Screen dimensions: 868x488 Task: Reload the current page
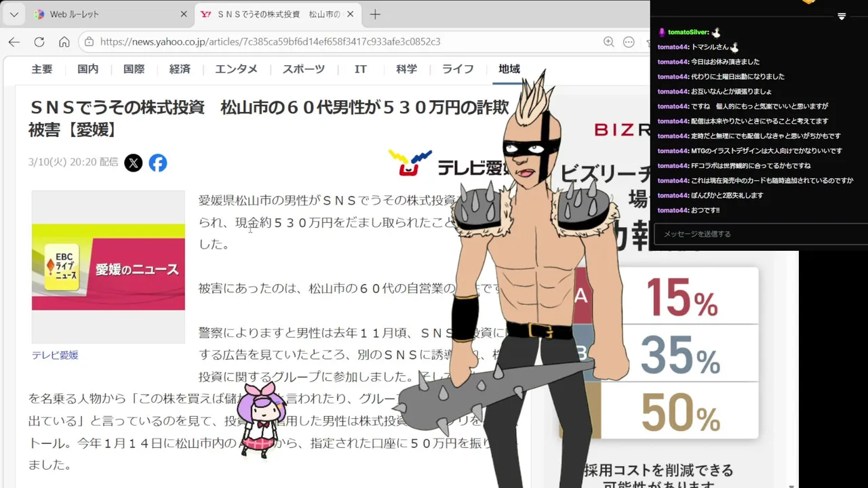coord(39,41)
